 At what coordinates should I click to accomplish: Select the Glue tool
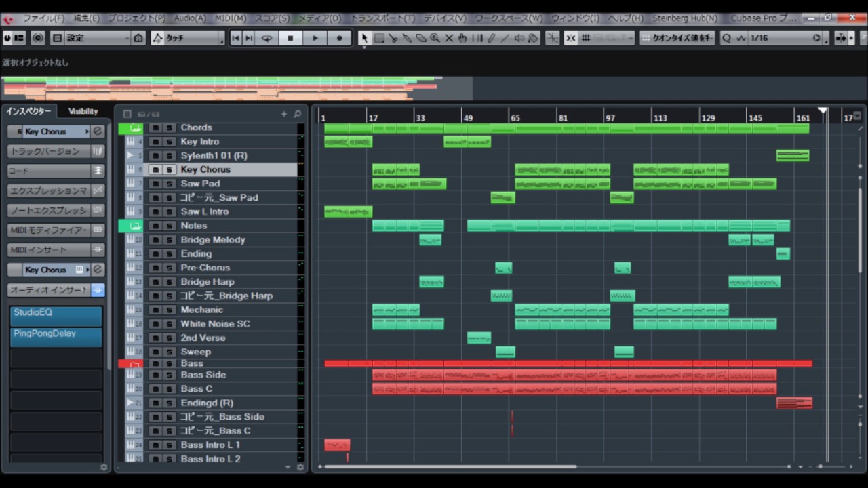click(407, 38)
